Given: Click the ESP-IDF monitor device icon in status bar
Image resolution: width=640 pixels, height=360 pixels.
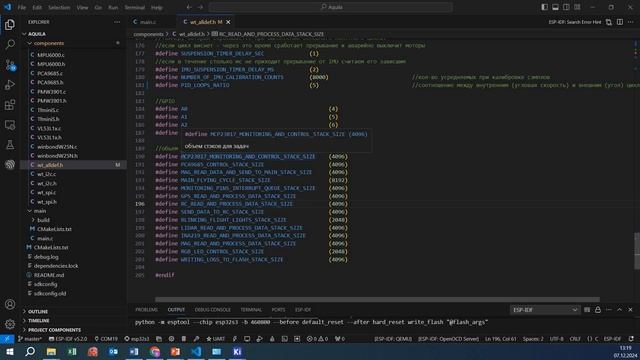Looking at the screenshot, I should [x=247, y=339].
